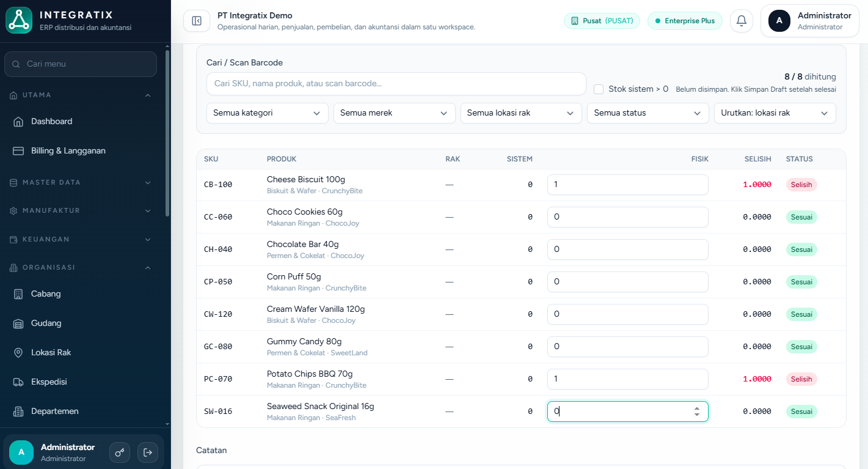Click the Cari menu search field
Viewport: 868px width, 469px height.
click(81, 64)
